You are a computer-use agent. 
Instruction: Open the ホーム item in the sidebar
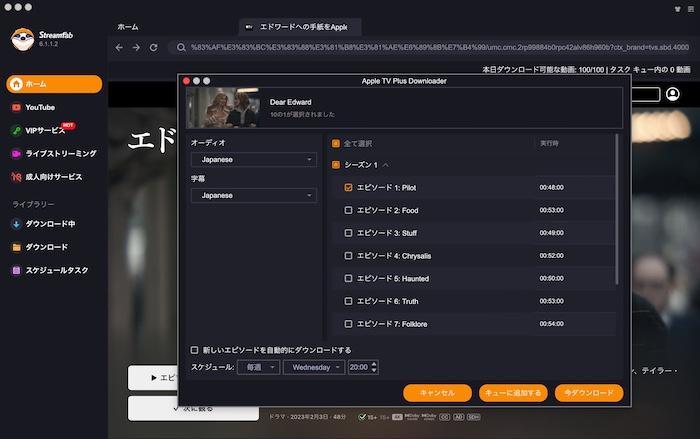[x=54, y=84]
